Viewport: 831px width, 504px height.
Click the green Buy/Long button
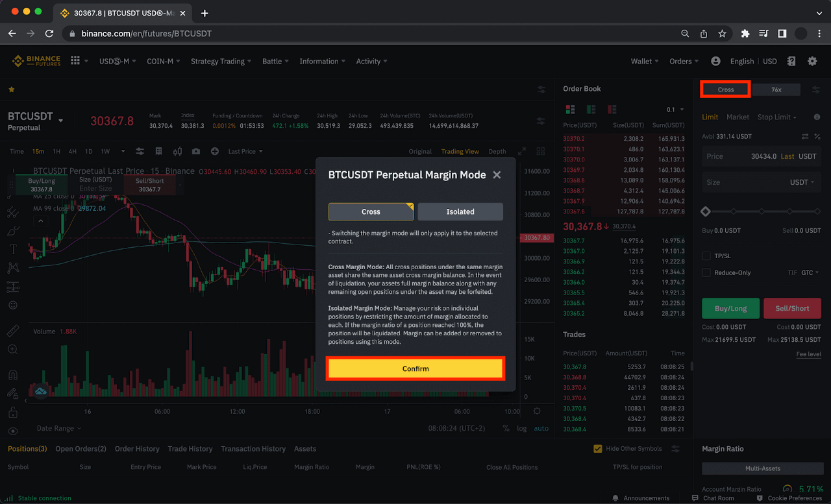click(731, 308)
